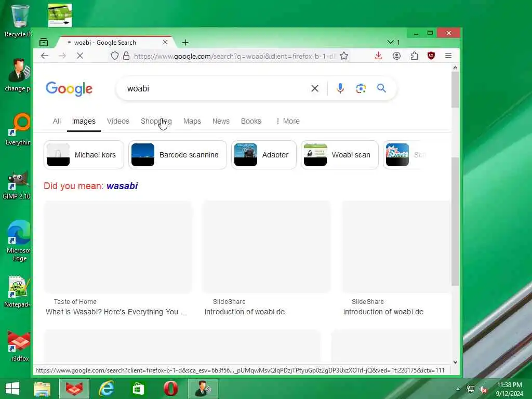Click the blue magnifier search button
The width and height of the screenshot is (532, 399).
tap(381, 88)
